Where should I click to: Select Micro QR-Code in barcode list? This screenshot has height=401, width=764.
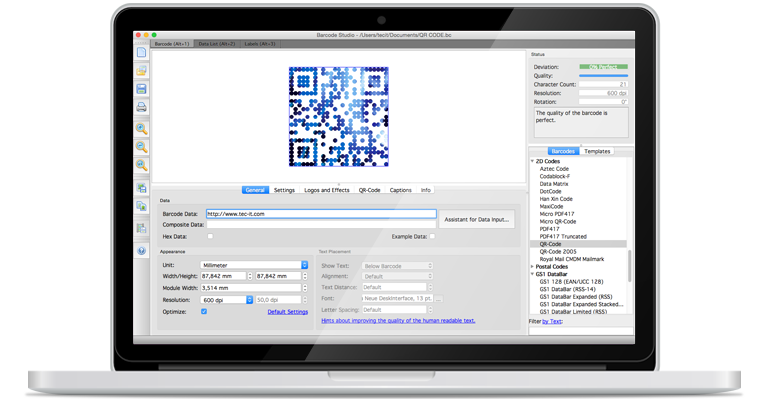(x=557, y=222)
